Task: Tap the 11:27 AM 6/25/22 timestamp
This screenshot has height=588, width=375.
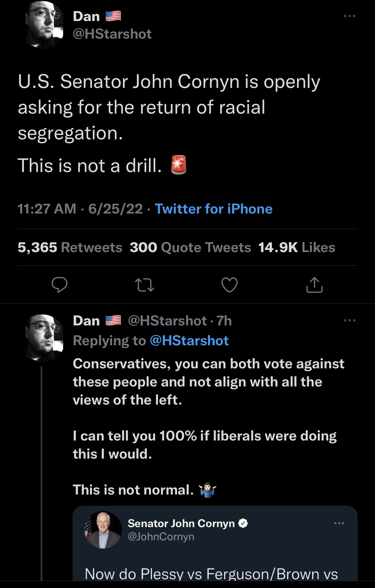Action: (x=80, y=209)
